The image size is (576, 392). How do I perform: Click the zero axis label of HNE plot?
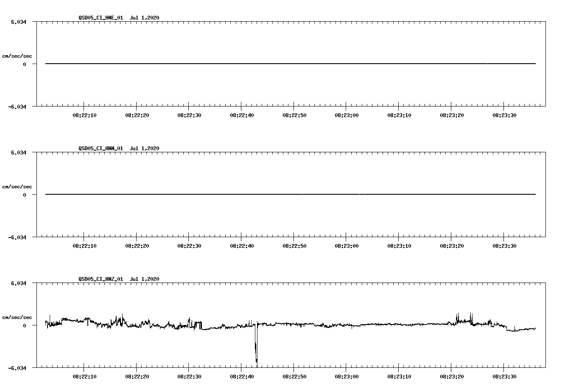25,64
